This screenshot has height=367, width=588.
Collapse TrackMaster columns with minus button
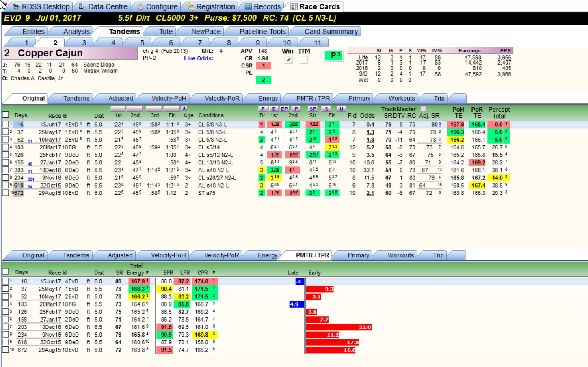[423, 109]
